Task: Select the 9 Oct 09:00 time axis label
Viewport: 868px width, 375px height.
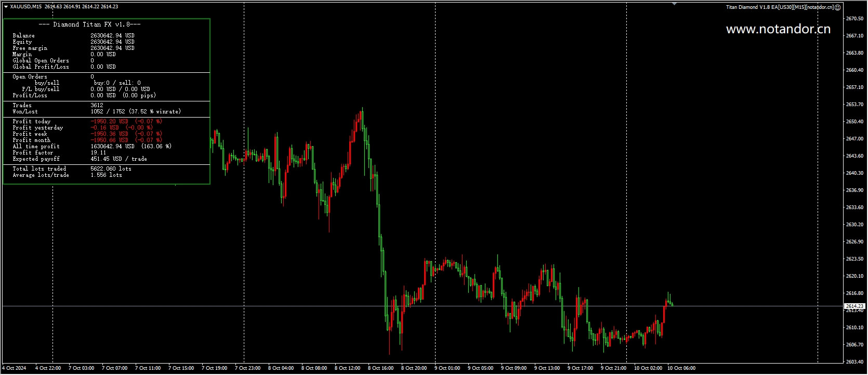Action: (514, 368)
